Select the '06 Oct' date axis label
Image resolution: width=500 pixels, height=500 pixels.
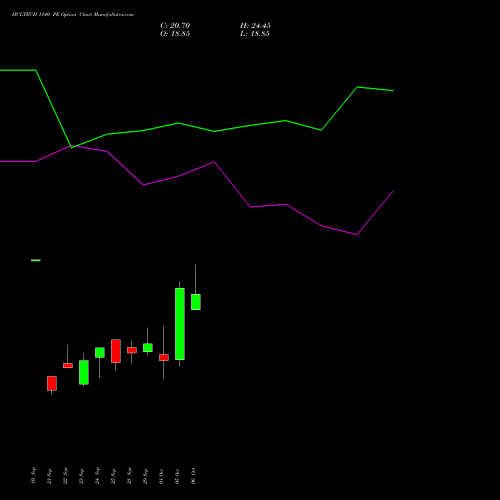point(193,476)
